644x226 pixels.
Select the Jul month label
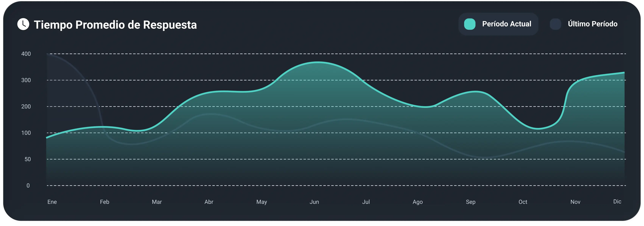point(366,202)
